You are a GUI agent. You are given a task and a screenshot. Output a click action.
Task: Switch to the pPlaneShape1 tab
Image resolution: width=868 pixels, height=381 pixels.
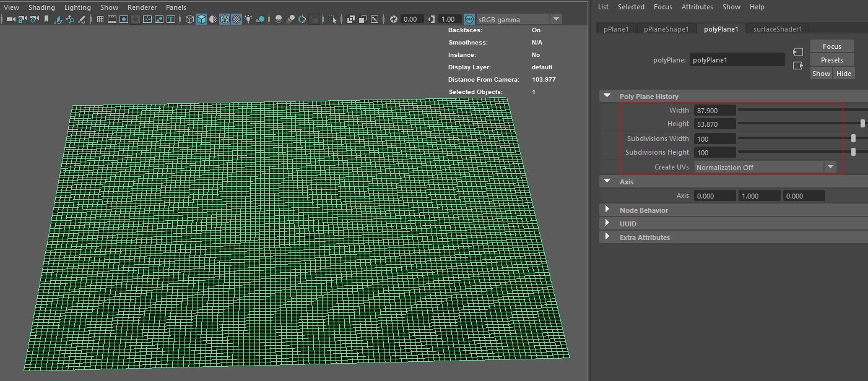(x=666, y=29)
